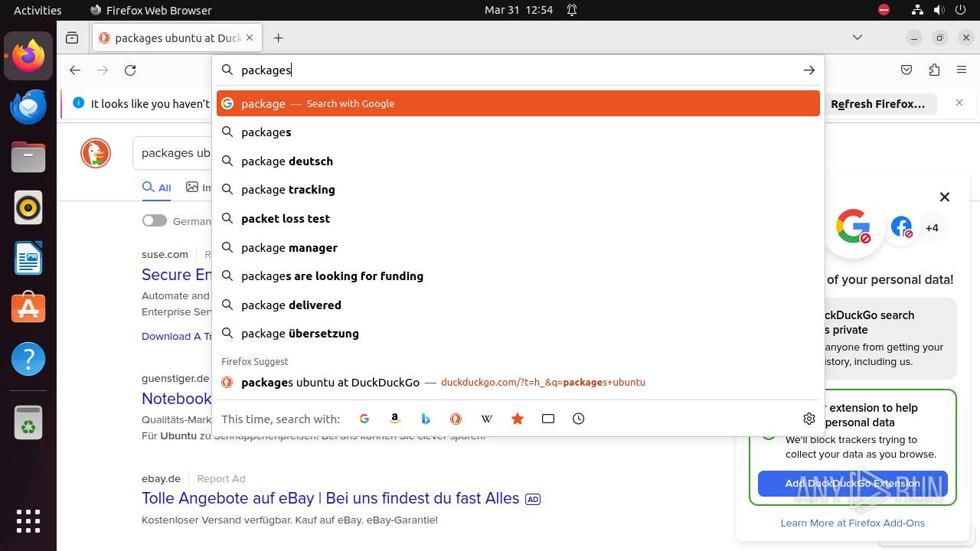Open Files from dock
The image size is (980, 551).
coord(28,157)
